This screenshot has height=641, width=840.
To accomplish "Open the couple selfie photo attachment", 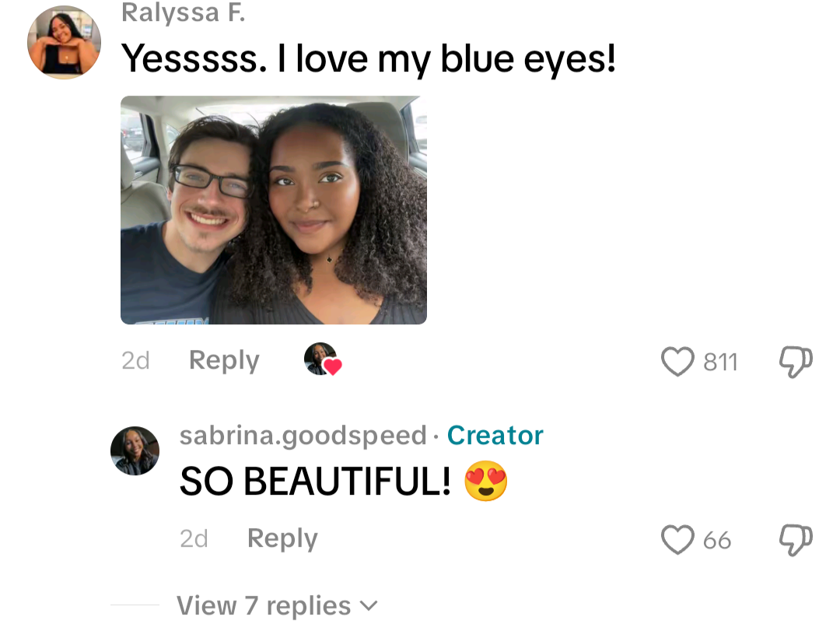I will pos(274,210).
